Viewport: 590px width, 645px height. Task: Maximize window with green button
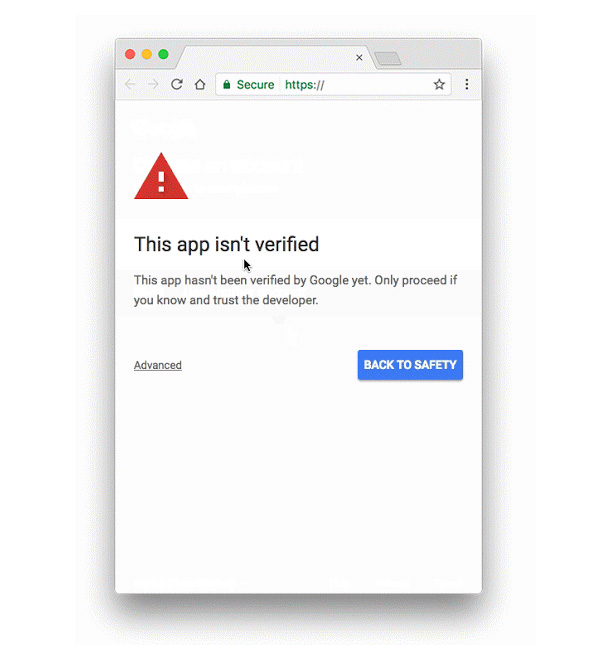pyautogui.click(x=163, y=54)
